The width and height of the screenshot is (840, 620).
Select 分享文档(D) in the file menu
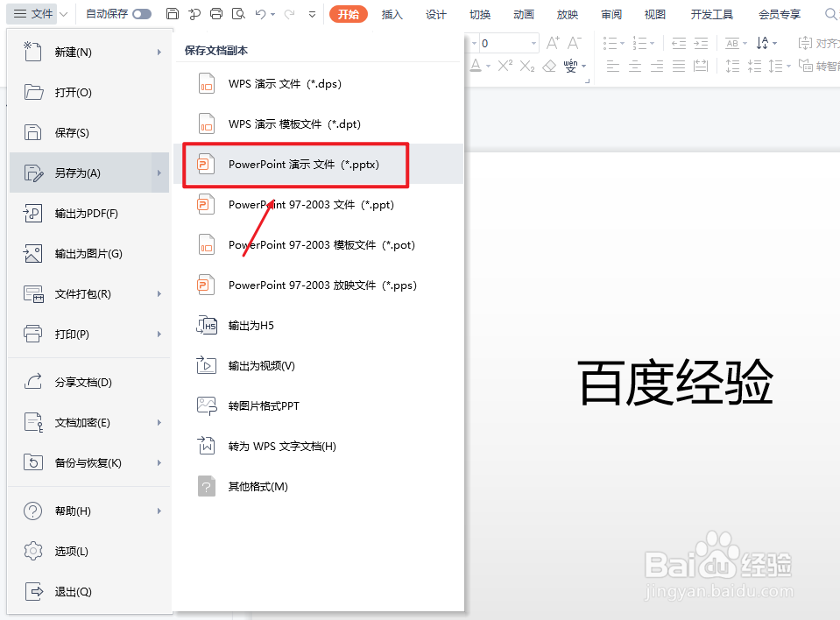89,383
